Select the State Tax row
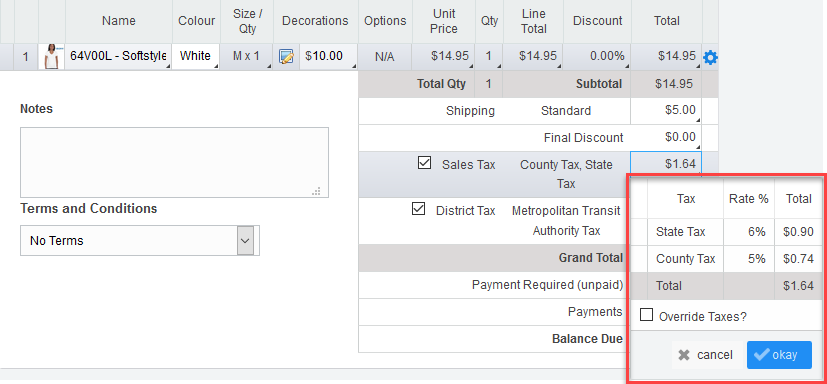Screen dimensions: 827x384 pyautogui.click(x=726, y=232)
